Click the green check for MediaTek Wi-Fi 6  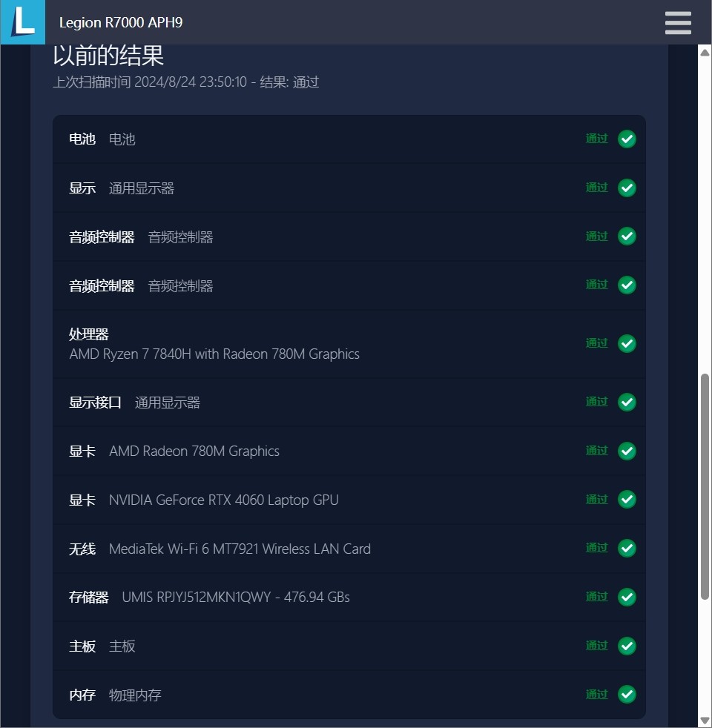627,549
